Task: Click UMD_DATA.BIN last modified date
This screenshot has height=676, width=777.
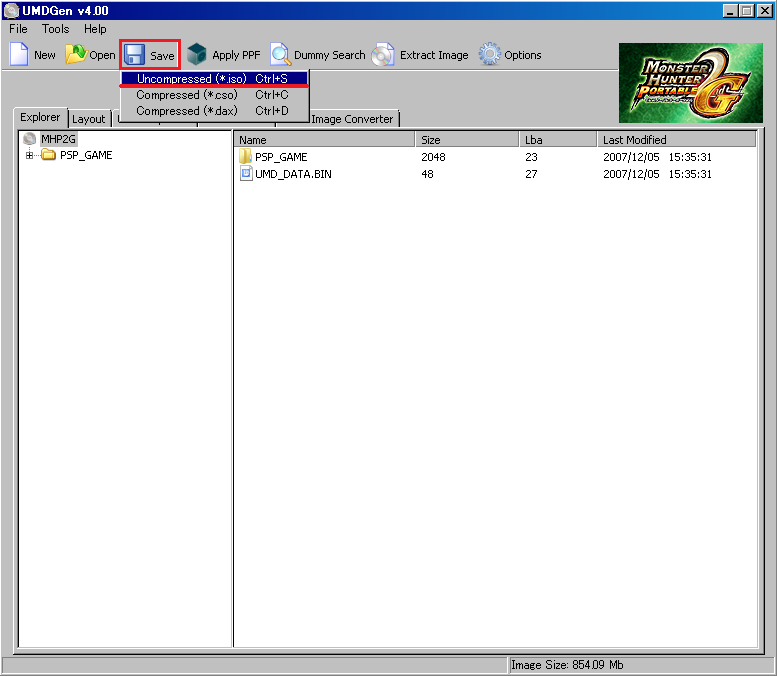Action: pos(657,174)
